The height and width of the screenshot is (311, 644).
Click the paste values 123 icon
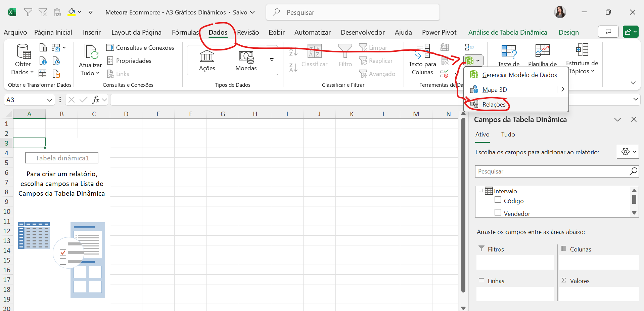tap(57, 12)
